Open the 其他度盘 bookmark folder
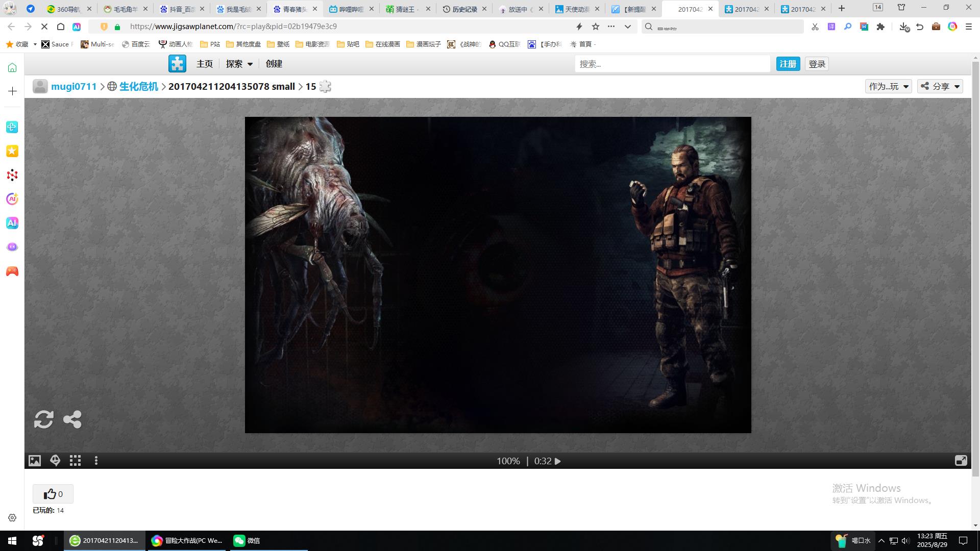980x551 pixels. (243, 44)
